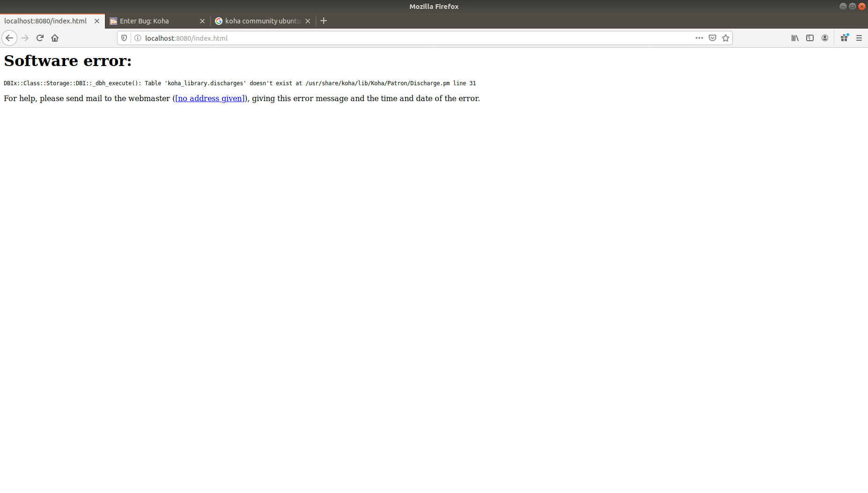This screenshot has width=868, height=493.
Task: Toggle the sidebar view
Action: pyautogui.click(x=810, y=38)
